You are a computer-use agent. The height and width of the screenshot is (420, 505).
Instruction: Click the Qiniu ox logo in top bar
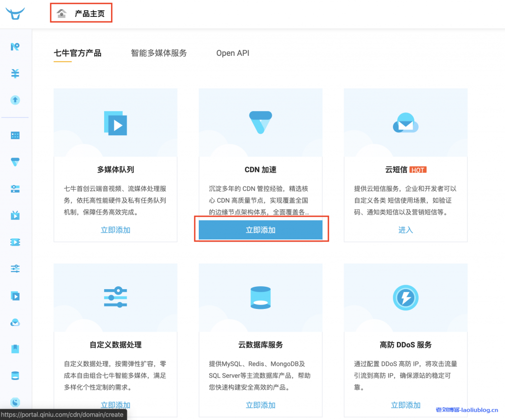point(15,13)
